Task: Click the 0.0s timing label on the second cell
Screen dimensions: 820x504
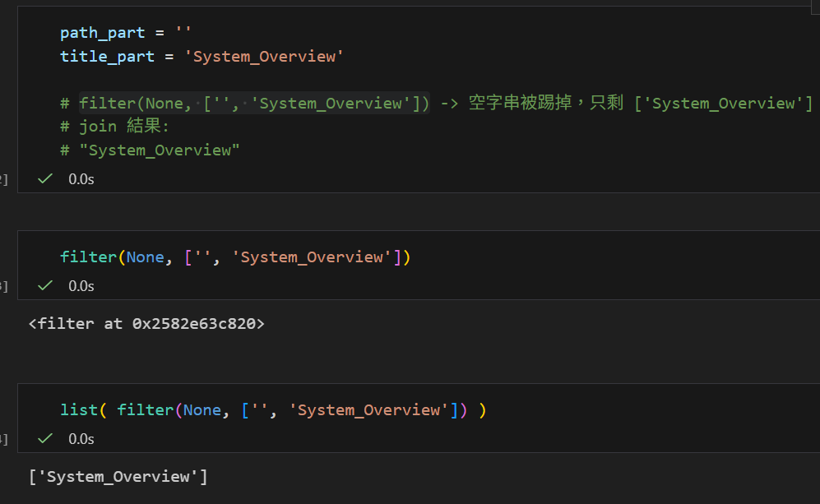Action: tap(81, 285)
